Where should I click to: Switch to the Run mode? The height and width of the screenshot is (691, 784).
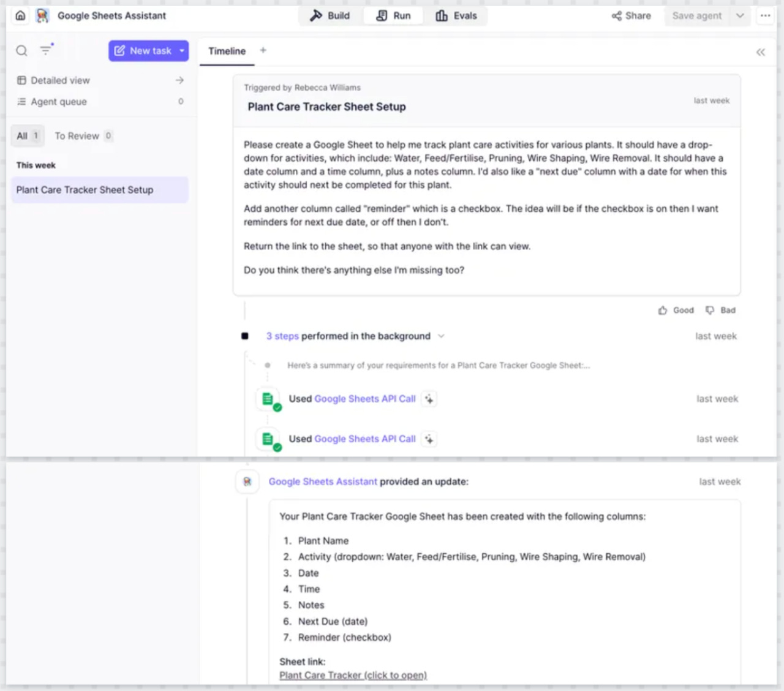click(x=393, y=16)
